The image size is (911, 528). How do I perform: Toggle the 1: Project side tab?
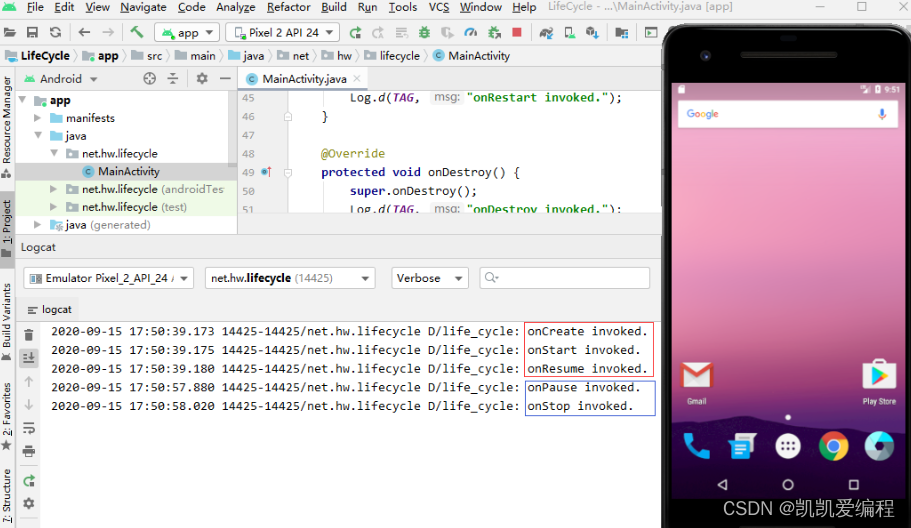(x=7, y=228)
